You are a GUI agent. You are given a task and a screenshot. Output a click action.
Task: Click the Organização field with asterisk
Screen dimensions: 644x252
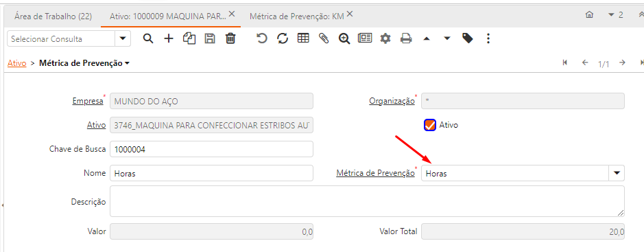coord(523,101)
